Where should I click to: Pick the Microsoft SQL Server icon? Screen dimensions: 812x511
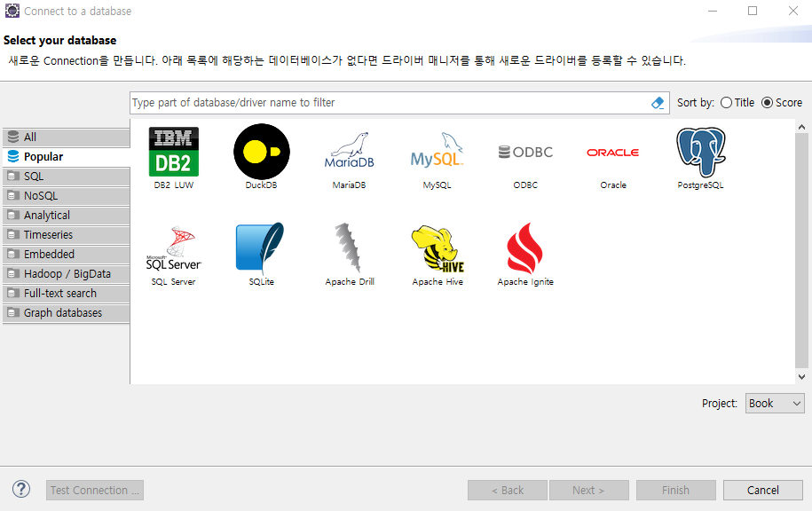pyautogui.click(x=173, y=248)
